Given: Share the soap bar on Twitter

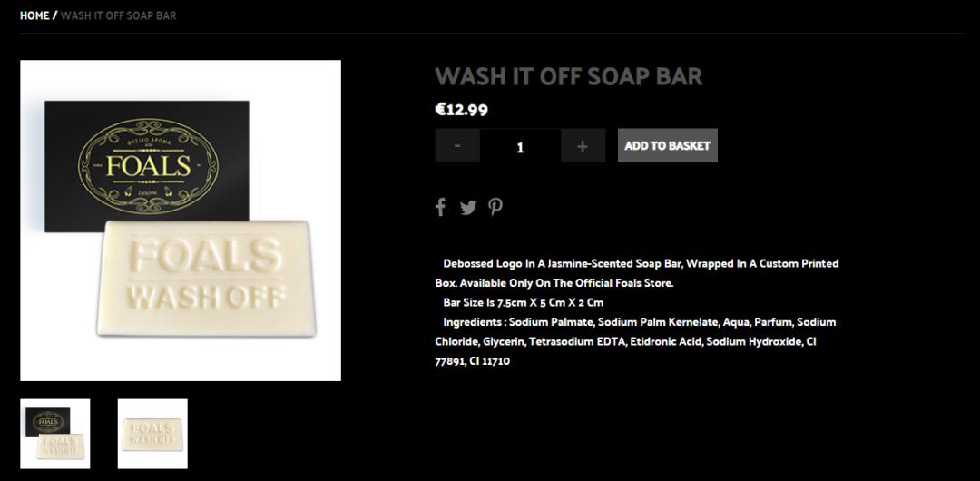Looking at the screenshot, I should pyautogui.click(x=468, y=208).
